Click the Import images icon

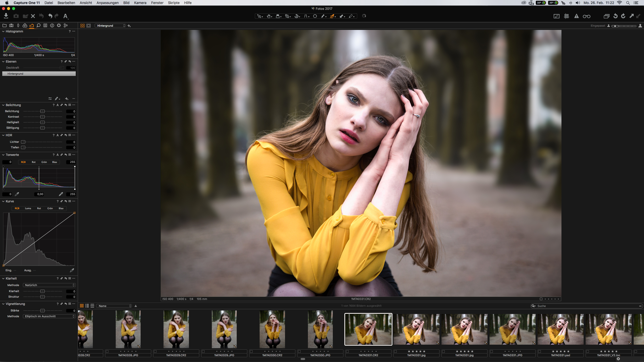point(6,16)
